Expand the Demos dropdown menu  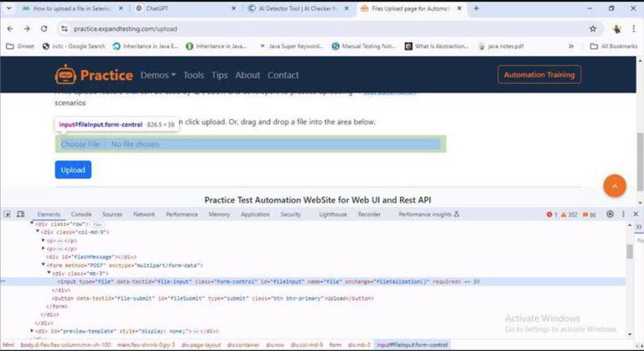coord(158,75)
